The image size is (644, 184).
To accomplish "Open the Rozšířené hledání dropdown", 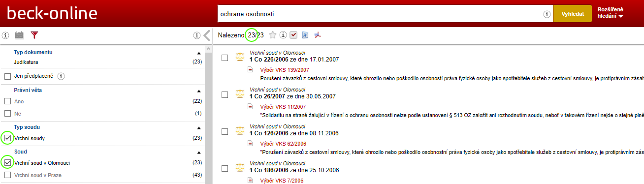I will [611, 13].
